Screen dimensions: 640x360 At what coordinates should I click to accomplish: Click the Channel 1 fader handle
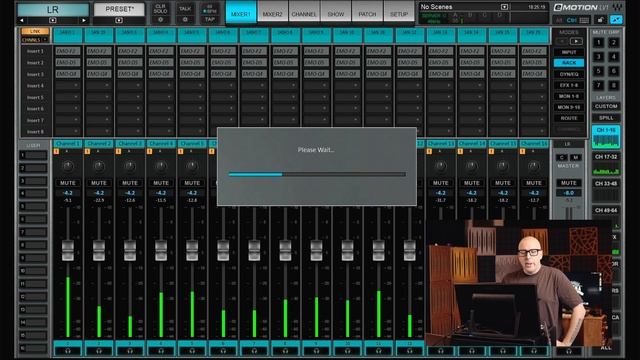pyautogui.click(x=68, y=250)
